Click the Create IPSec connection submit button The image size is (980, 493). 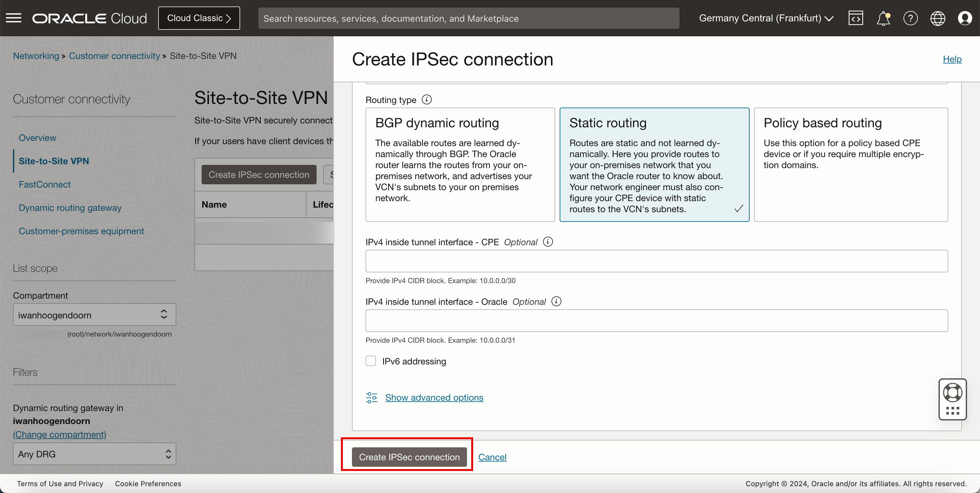[x=410, y=457]
